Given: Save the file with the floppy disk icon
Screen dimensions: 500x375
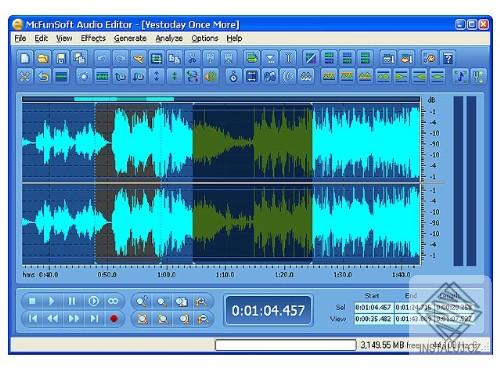Looking at the screenshot, I should tap(61, 58).
